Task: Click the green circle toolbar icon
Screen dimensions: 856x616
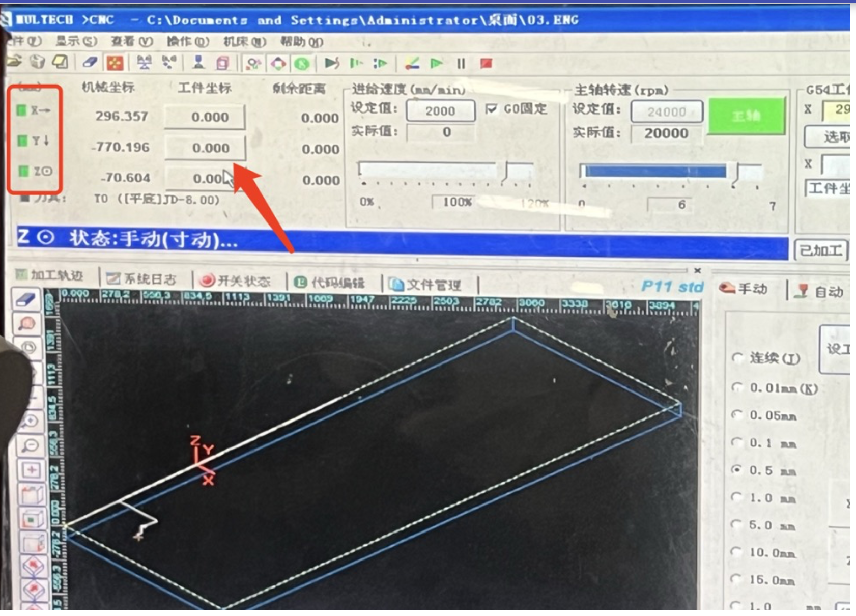Action: click(302, 64)
